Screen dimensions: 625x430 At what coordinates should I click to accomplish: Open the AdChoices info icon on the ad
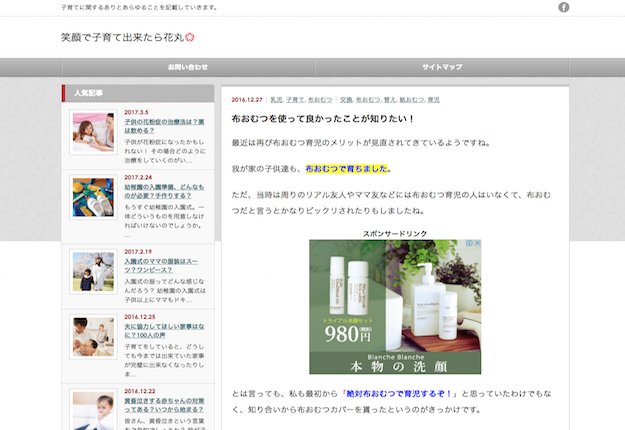click(x=470, y=243)
